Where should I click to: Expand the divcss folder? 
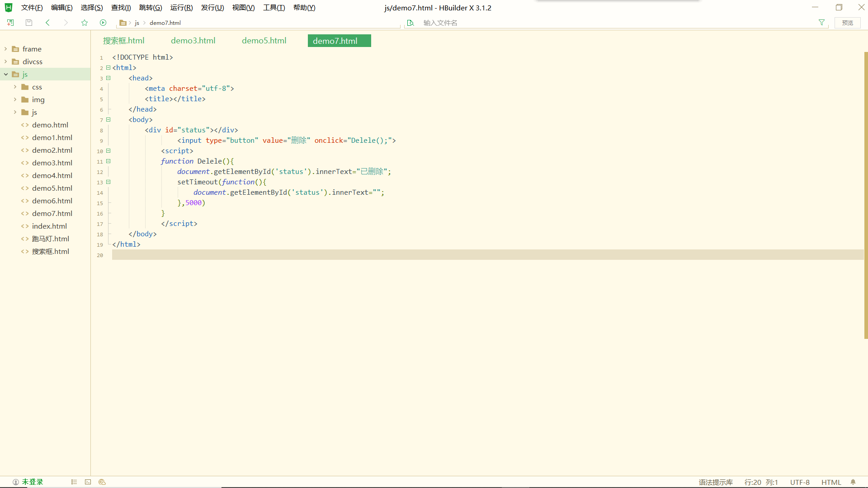[x=5, y=61]
